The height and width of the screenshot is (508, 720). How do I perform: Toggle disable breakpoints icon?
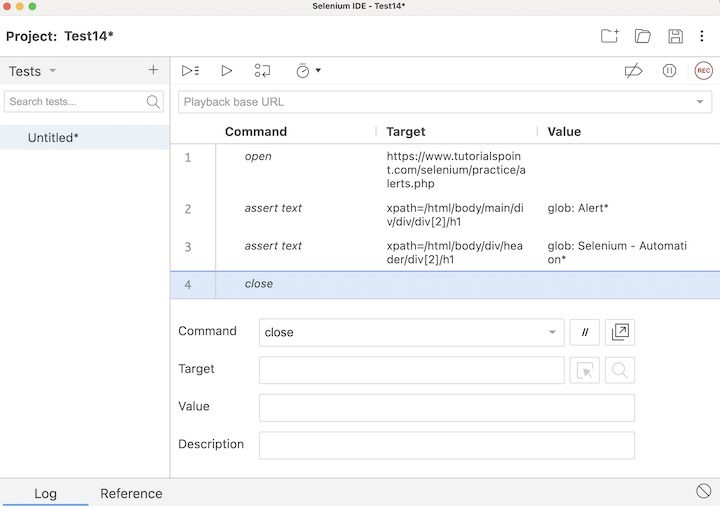[x=633, y=71]
